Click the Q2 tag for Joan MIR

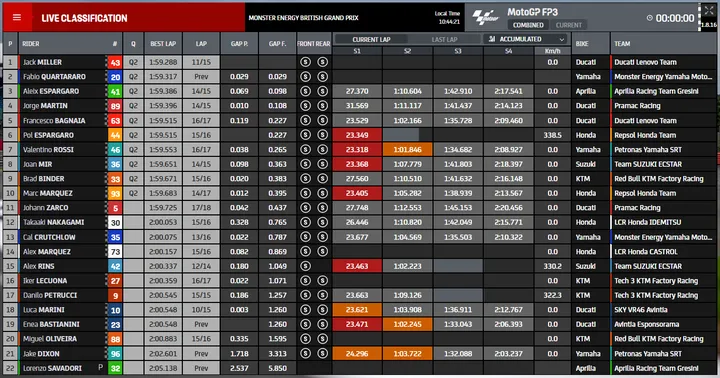point(133,164)
